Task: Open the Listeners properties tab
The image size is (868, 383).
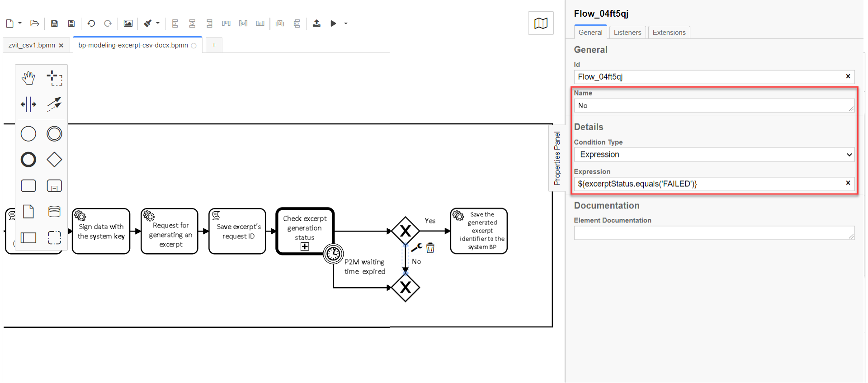Action: point(627,32)
